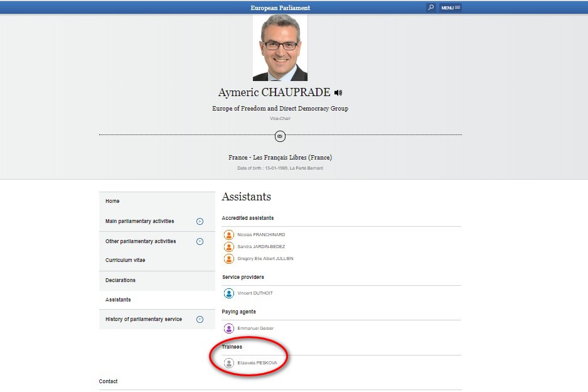Click the orange icon beside Sandra JARDIN-BEDEZ
588x392 pixels.
click(x=229, y=247)
